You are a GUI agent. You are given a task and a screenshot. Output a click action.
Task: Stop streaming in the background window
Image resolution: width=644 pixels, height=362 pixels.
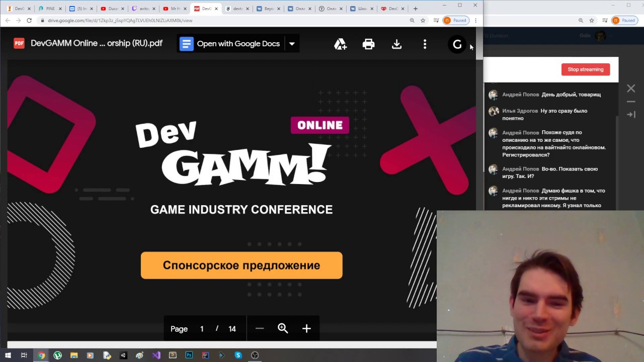point(586,69)
